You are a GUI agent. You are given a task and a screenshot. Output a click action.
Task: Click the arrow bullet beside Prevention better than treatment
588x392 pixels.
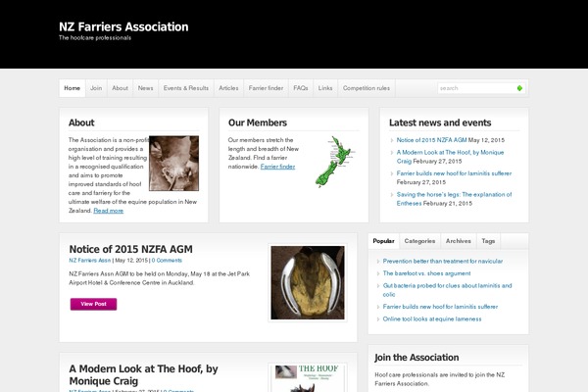[x=378, y=262]
